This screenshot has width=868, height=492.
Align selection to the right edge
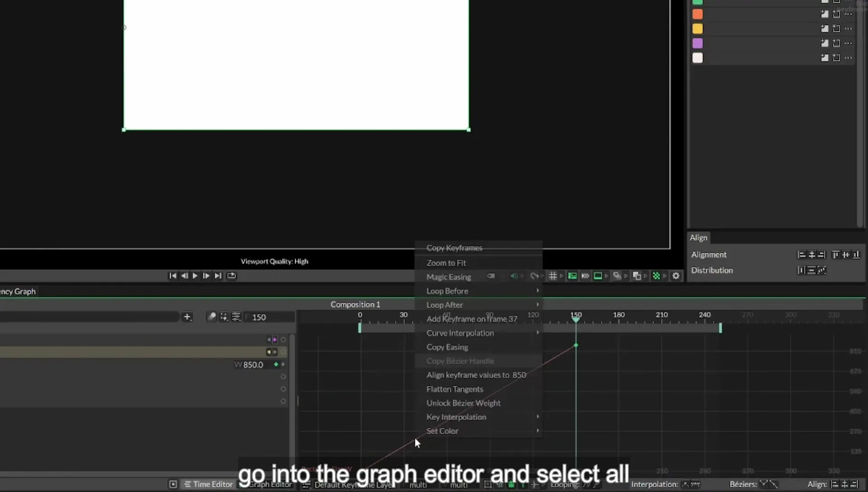821,255
